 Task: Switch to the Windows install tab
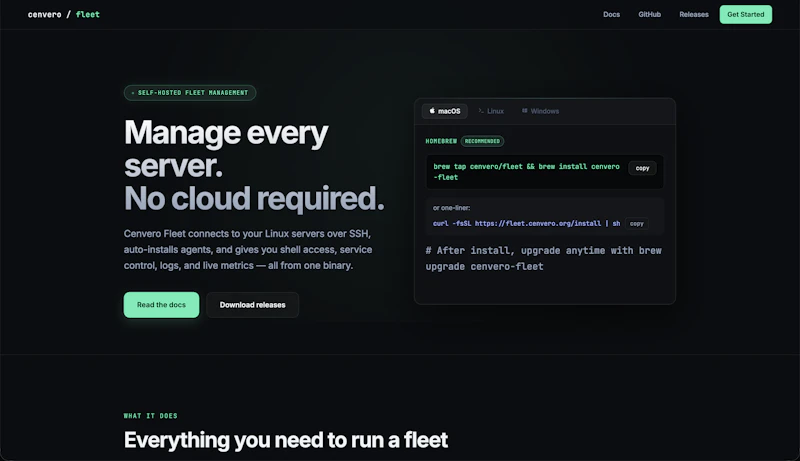pyautogui.click(x=540, y=111)
